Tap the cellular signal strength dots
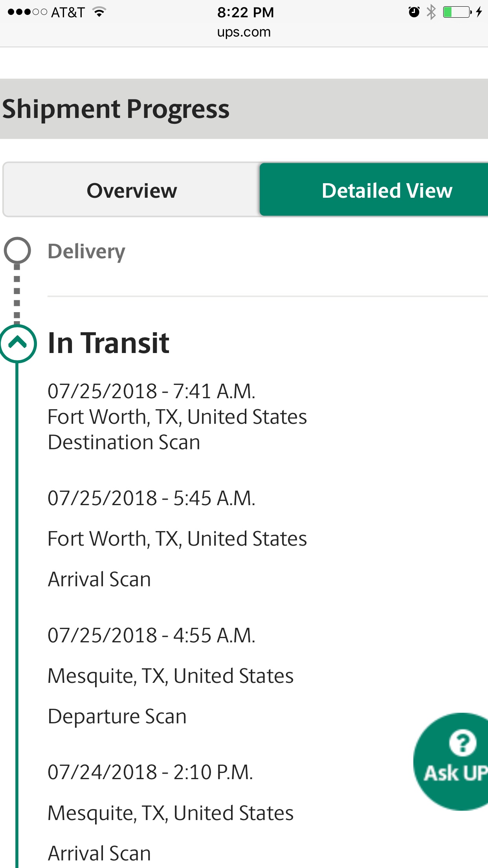Viewport: 488px width, 868px height. click(27, 12)
